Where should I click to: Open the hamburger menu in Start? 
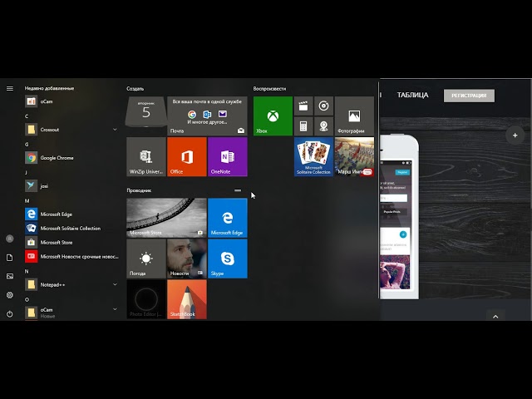[x=10, y=89]
